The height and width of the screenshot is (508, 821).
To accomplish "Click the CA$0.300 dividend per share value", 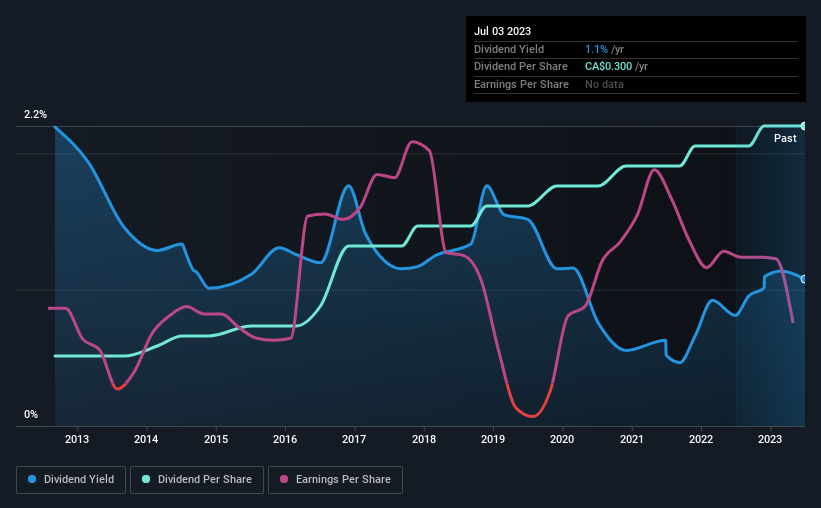I will coord(608,67).
